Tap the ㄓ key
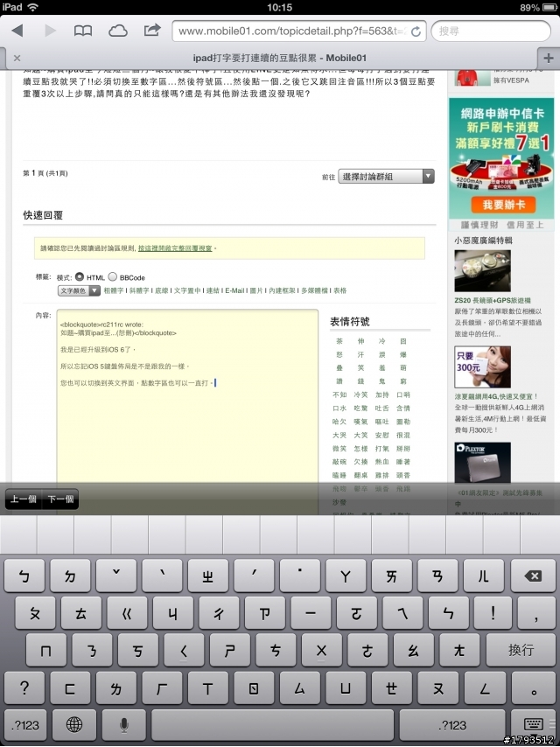The width and height of the screenshot is (560, 747). pos(207,576)
